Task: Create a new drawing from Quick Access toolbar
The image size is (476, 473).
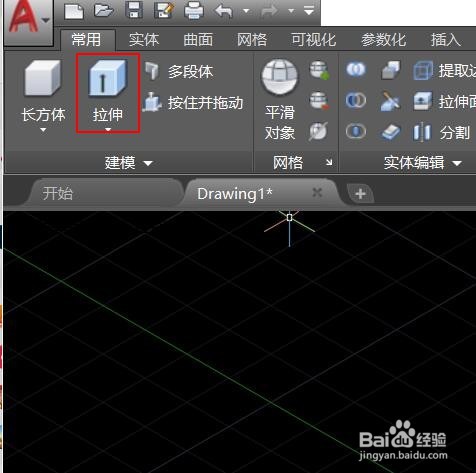Action: point(74,11)
